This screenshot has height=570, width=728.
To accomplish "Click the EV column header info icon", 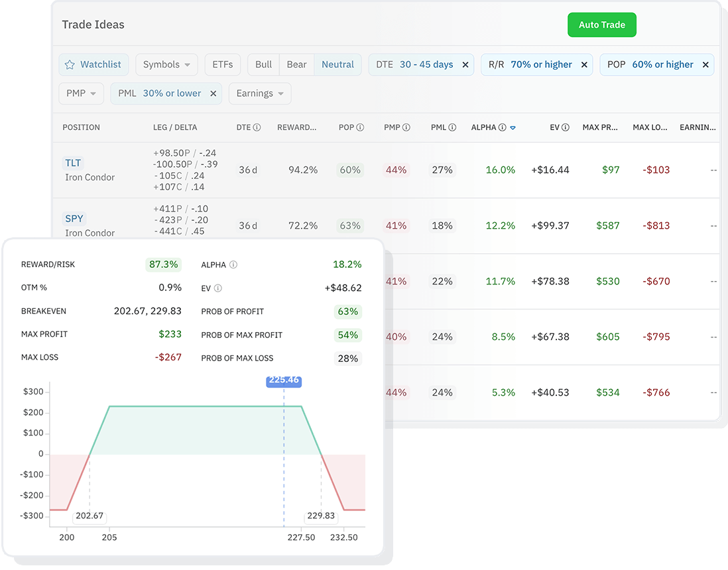I will [x=565, y=127].
